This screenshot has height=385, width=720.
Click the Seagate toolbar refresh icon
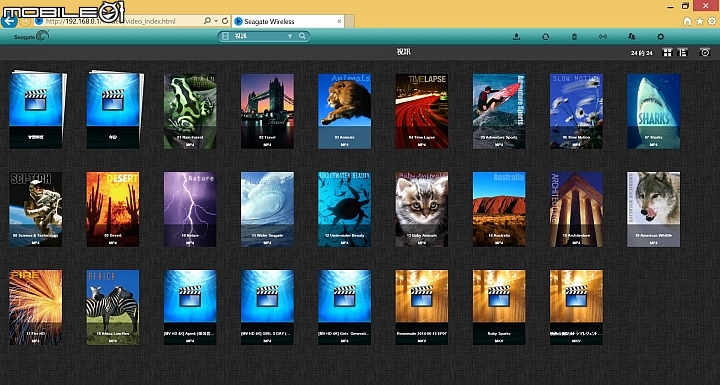point(546,36)
